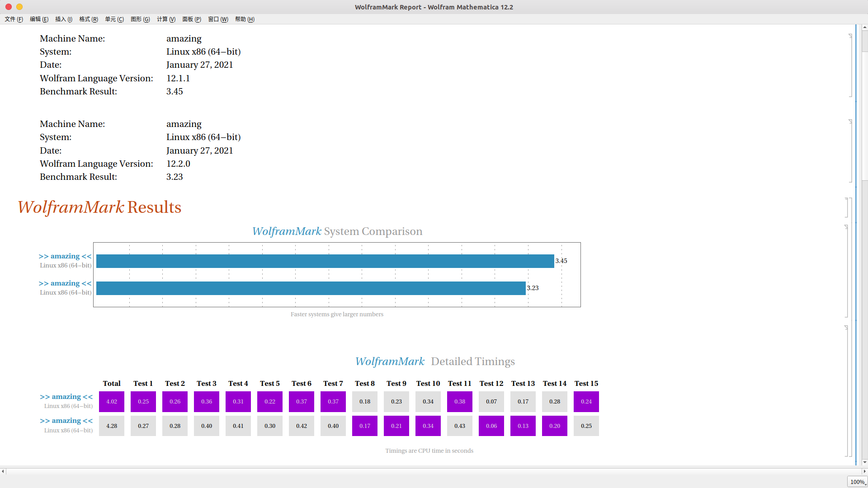868x488 pixels.
Task: Click the Benchmark Result 3.23 text
Action: tap(175, 177)
